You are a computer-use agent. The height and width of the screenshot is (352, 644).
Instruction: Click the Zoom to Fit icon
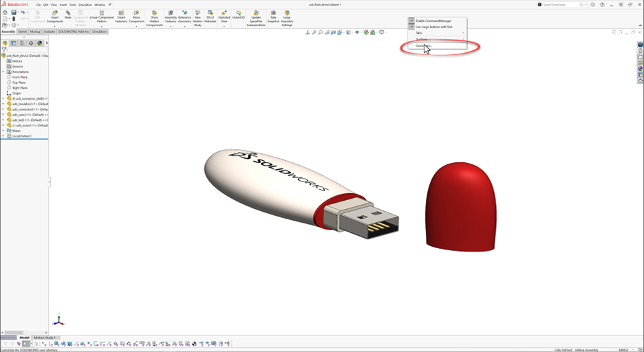[x=314, y=32]
